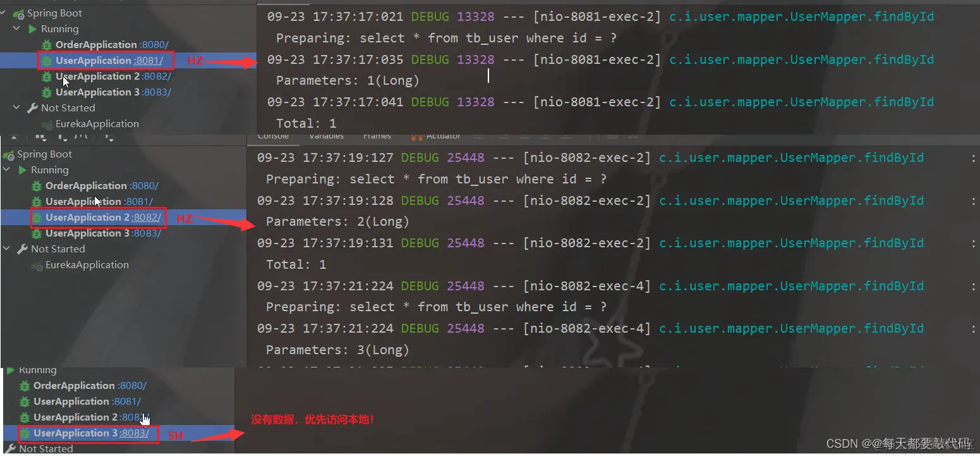The image size is (980, 456).
Task: Click the green Running play icon in the middle panel
Action: click(23, 170)
